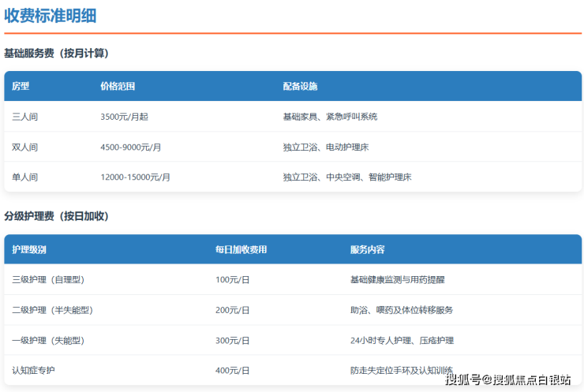Select the 单人间 row label

(x=25, y=177)
